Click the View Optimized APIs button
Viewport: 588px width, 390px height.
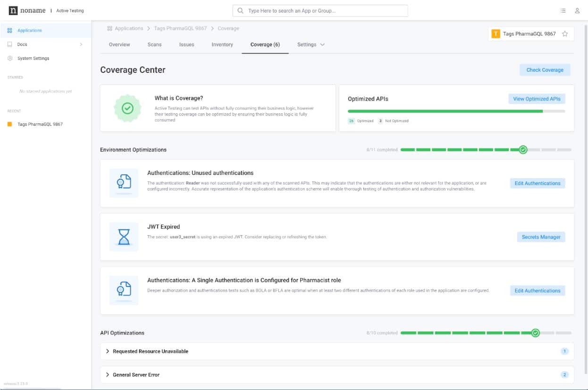click(537, 99)
